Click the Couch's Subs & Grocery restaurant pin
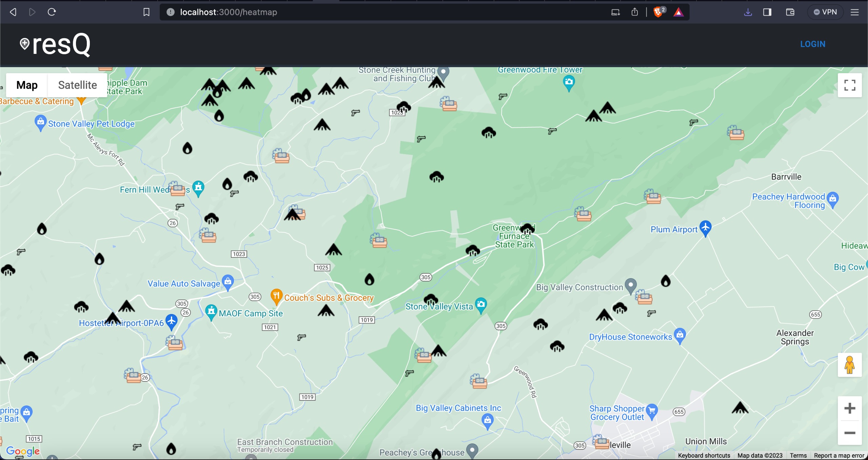The image size is (868, 460). [276, 296]
